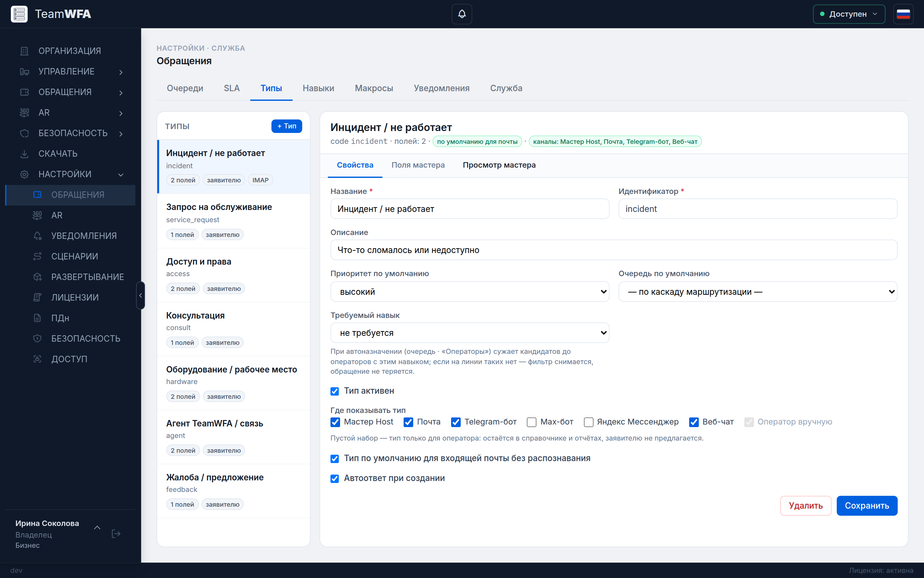This screenshot has width=924, height=578.
Task: Click the Доступ sidebar icon
Action: 37,359
